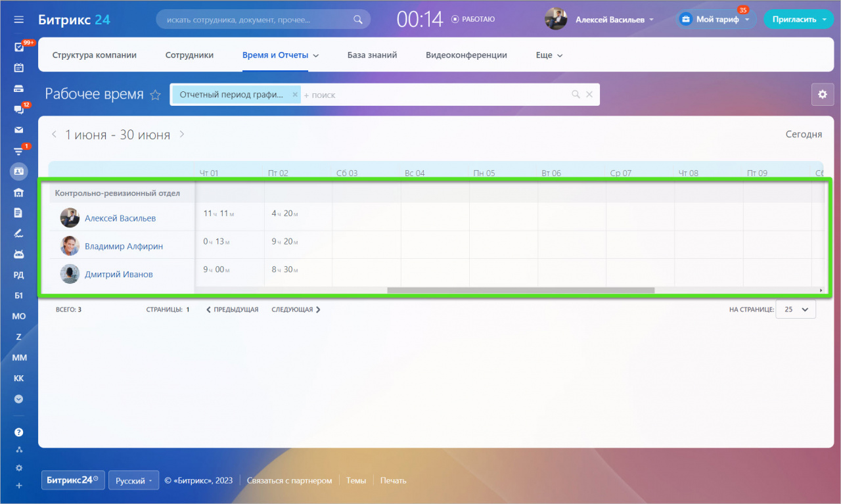Add Рабочее время to favorites star
Screen dimensions: 841x504
click(x=155, y=95)
